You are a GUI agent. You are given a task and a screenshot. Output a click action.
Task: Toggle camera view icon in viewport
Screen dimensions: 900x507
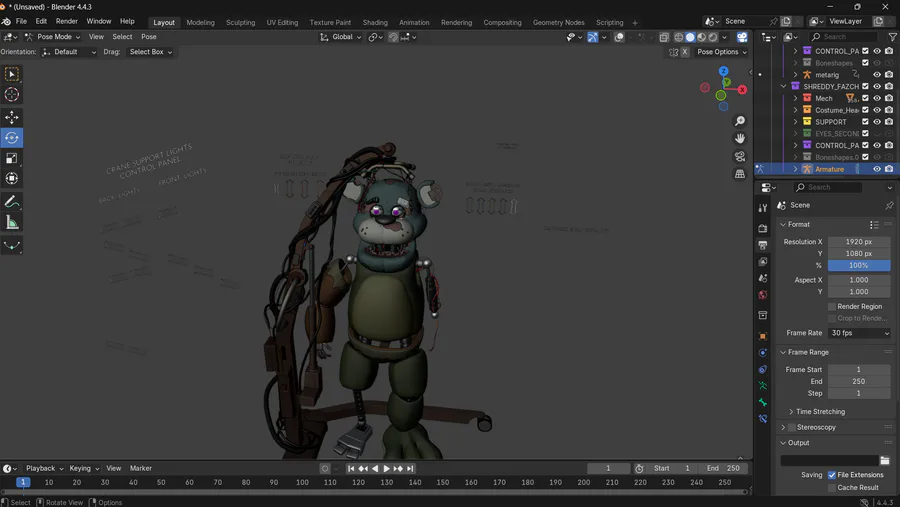tap(740, 156)
